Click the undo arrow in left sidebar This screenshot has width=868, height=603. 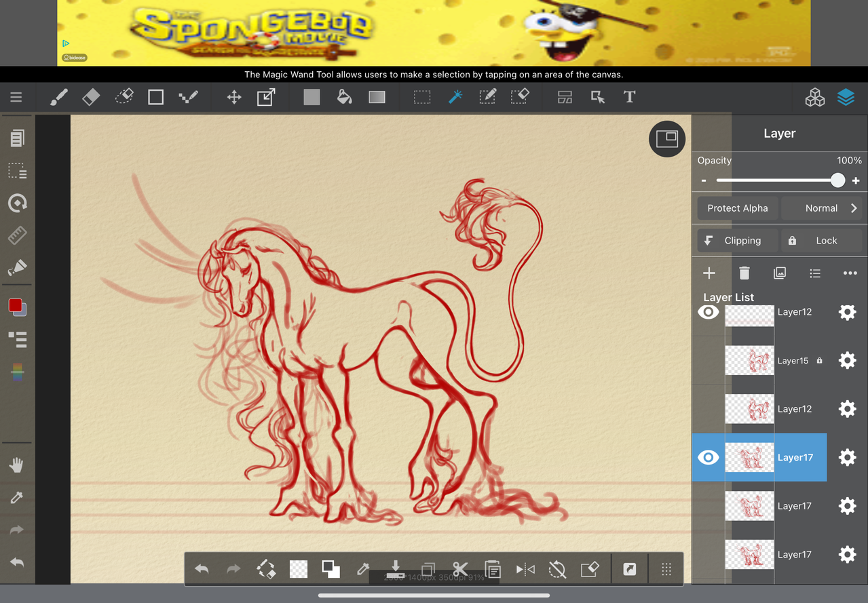(17, 562)
